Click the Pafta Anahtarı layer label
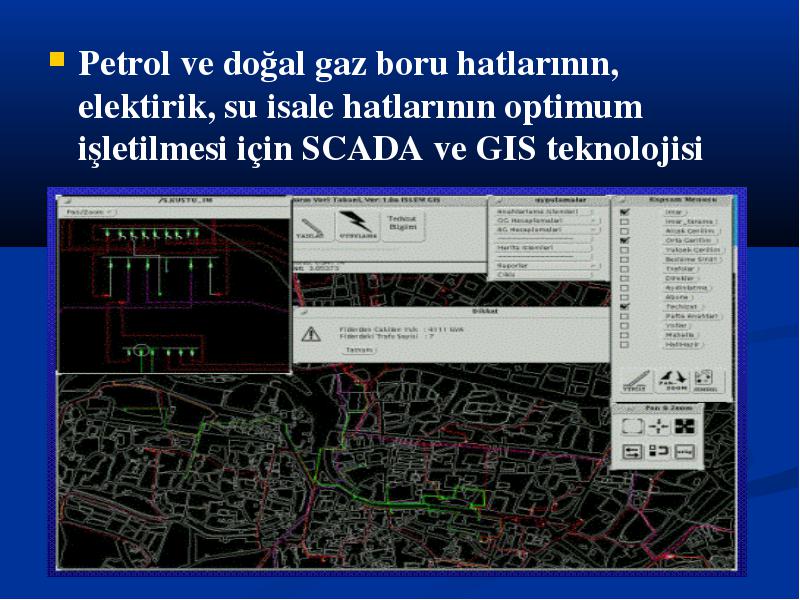 [x=691, y=316]
